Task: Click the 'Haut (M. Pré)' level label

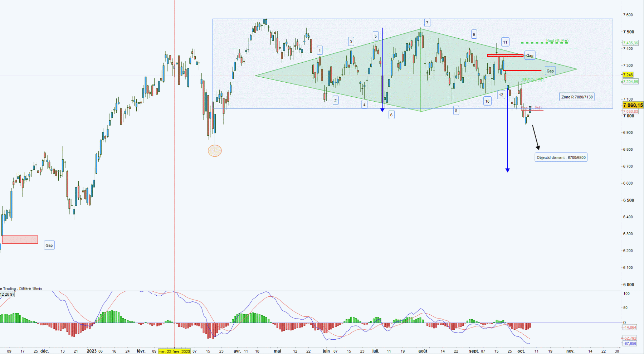Action: (x=557, y=41)
